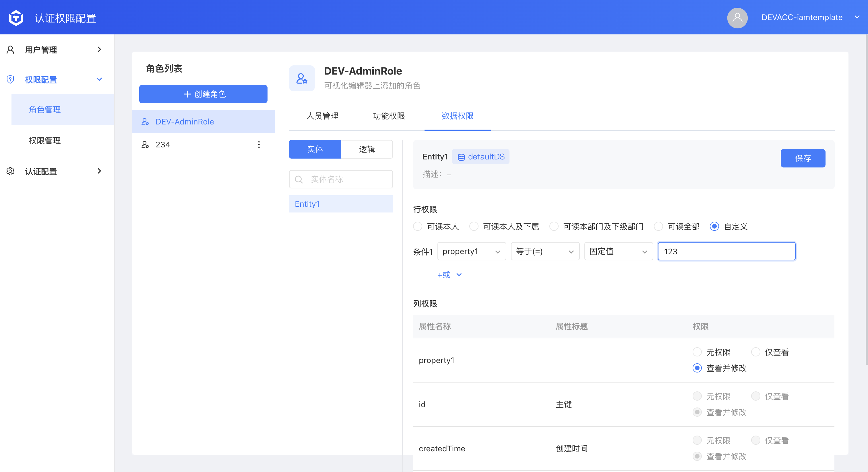Screen dimensions: 868x472
Task: Click the role icon beside 234
Action: tap(145, 145)
